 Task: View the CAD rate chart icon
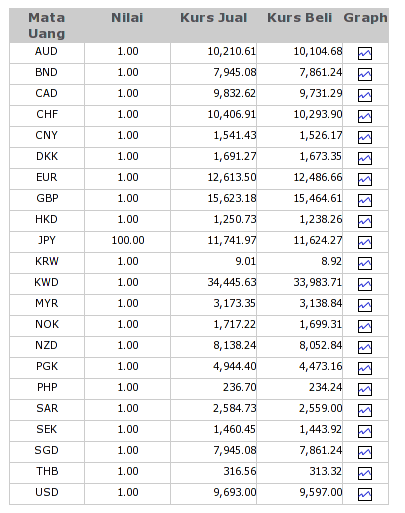pos(365,95)
